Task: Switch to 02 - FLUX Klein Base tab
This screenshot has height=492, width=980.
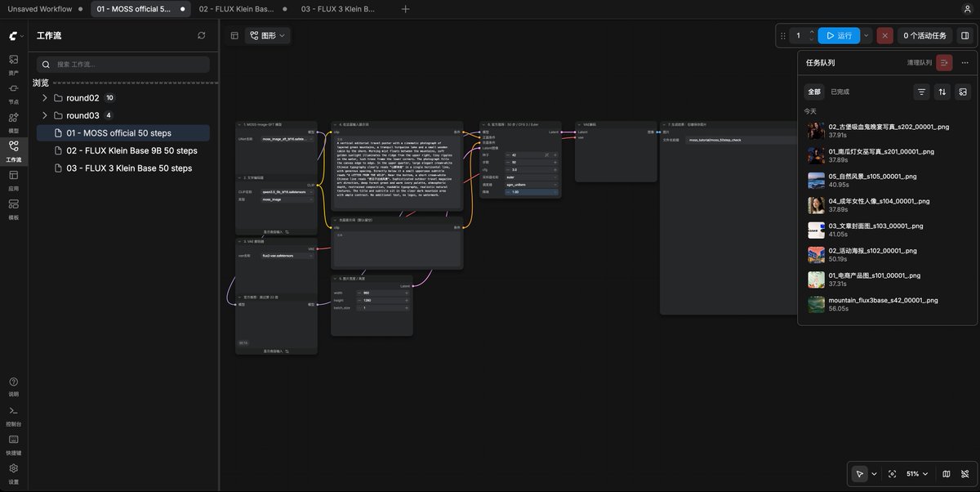Action: 236,9
